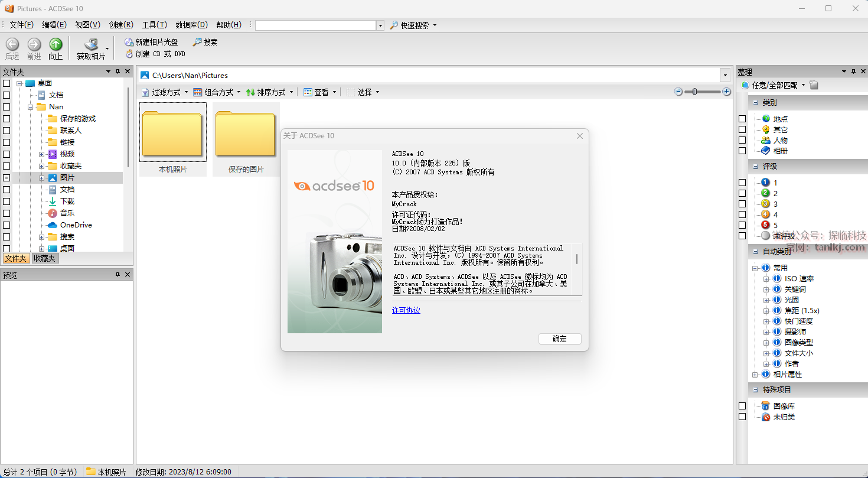
Task: Pin the 文件夹 panel
Action: [x=118, y=71]
